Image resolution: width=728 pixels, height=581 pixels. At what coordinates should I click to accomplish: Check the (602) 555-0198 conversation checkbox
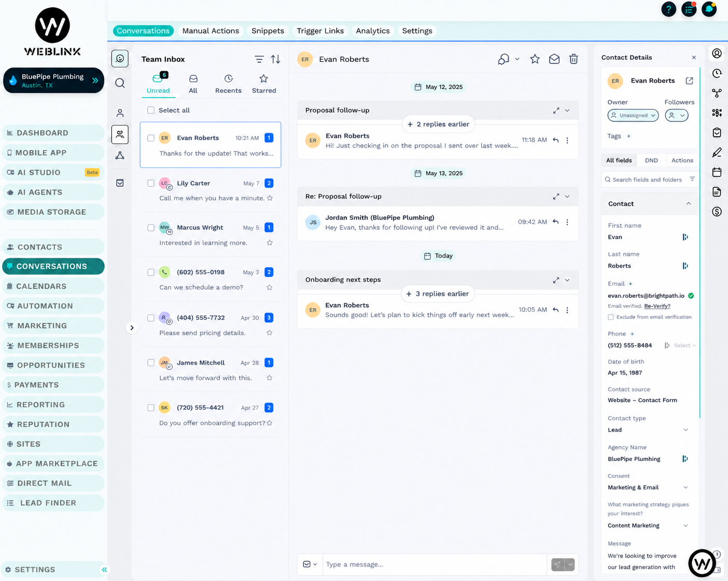point(151,272)
